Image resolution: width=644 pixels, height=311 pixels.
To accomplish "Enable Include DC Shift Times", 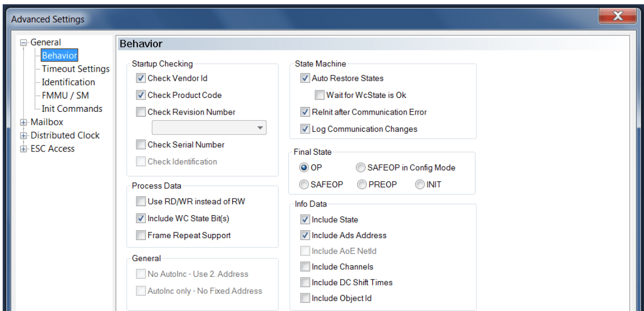I will (305, 282).
